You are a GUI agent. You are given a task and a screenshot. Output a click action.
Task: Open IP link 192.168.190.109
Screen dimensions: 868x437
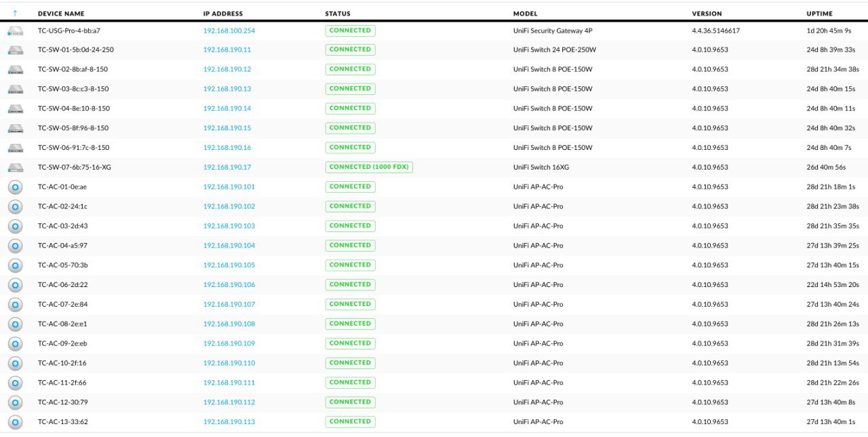(x=229, y=343)
